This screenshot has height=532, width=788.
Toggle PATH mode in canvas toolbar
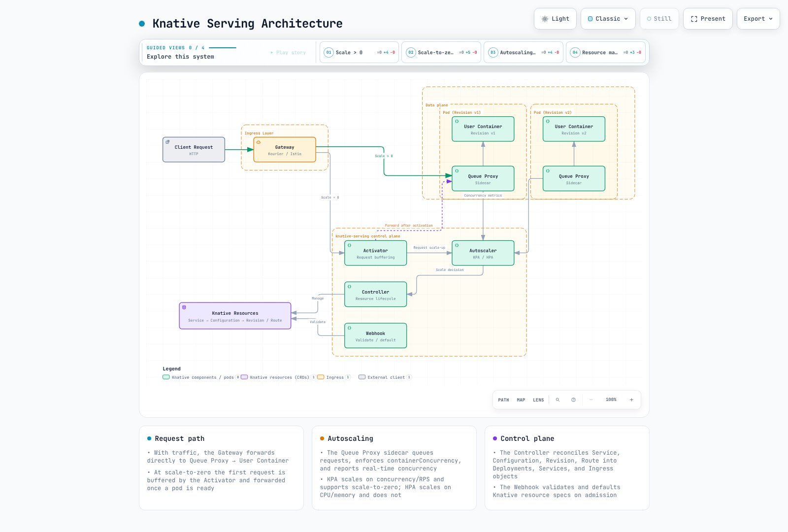pyautogui.click(x=503, y=400)
